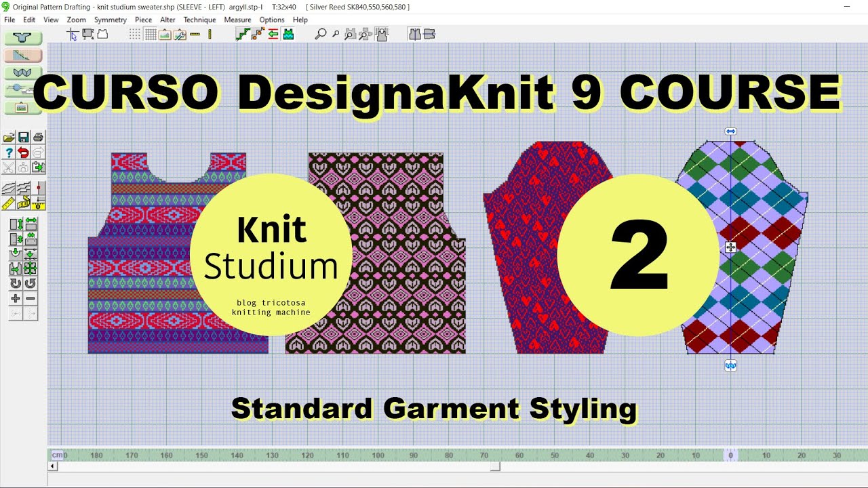Viewport: 868px width, 488px height.
Task: Click the fifth green section button
Action: click(23, 107)
